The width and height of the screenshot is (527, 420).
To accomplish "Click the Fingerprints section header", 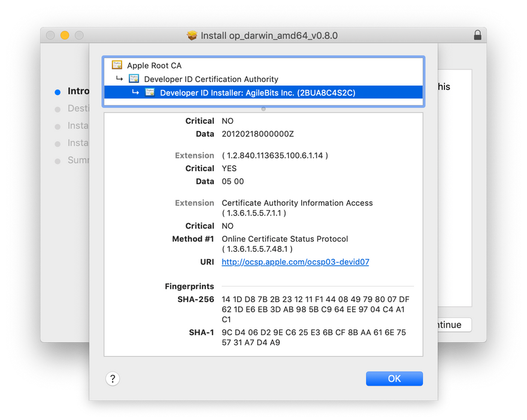I will tap(189, 287).
